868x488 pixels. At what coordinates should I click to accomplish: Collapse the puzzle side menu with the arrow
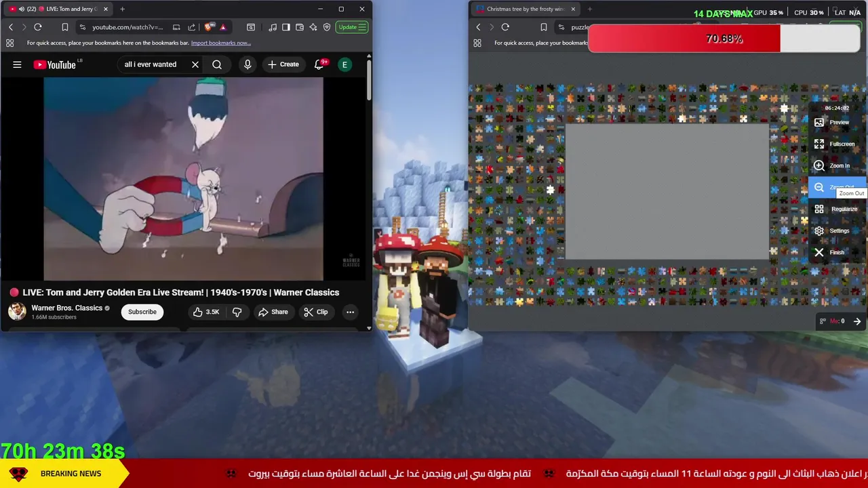857,321
